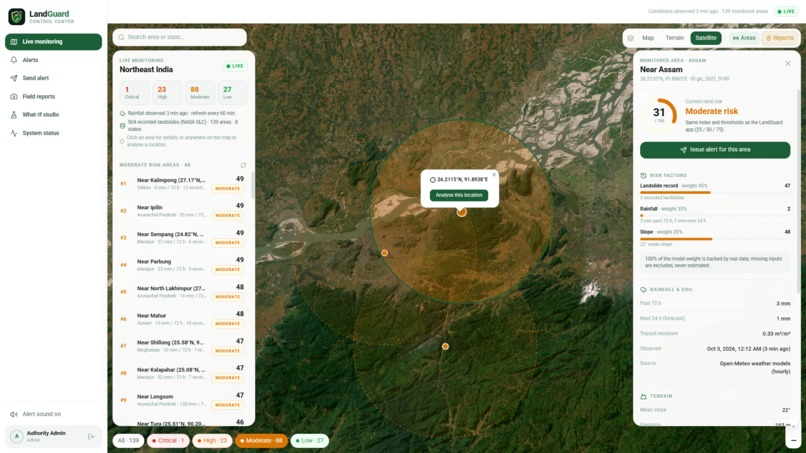Open the What-If studio page
This screenshot has height=453, width=806.
53,115
